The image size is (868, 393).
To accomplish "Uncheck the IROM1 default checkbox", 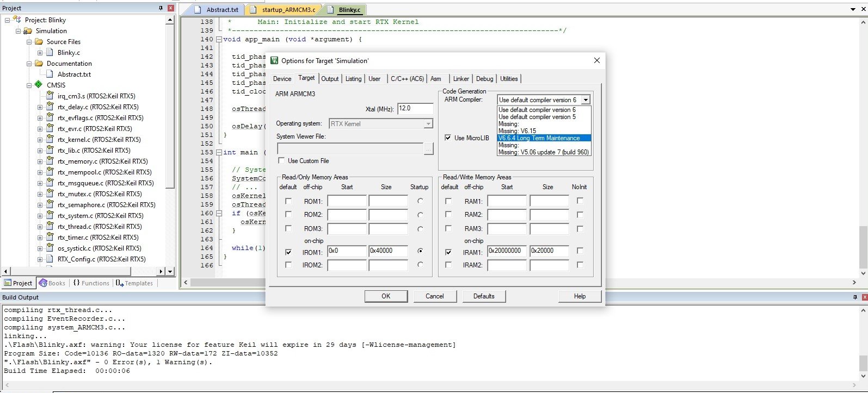I will click(x=288, y=252).
